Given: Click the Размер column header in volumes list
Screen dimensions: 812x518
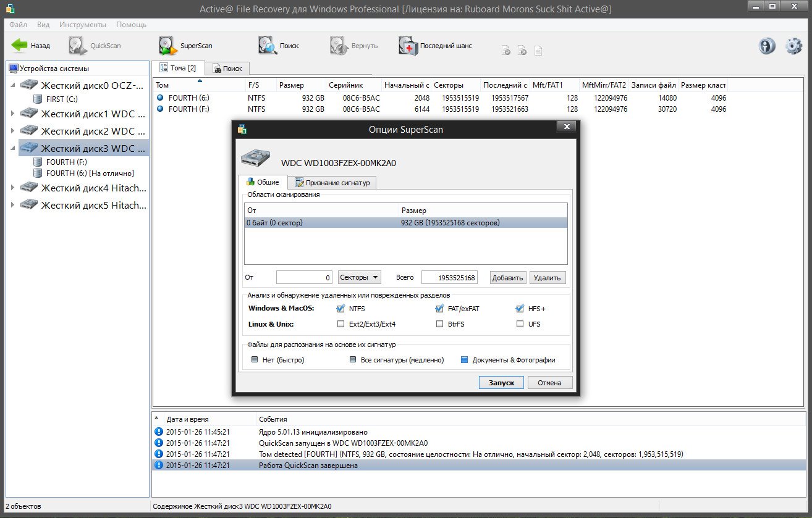Looking at the screenshot, I should (x=301, y=85).
